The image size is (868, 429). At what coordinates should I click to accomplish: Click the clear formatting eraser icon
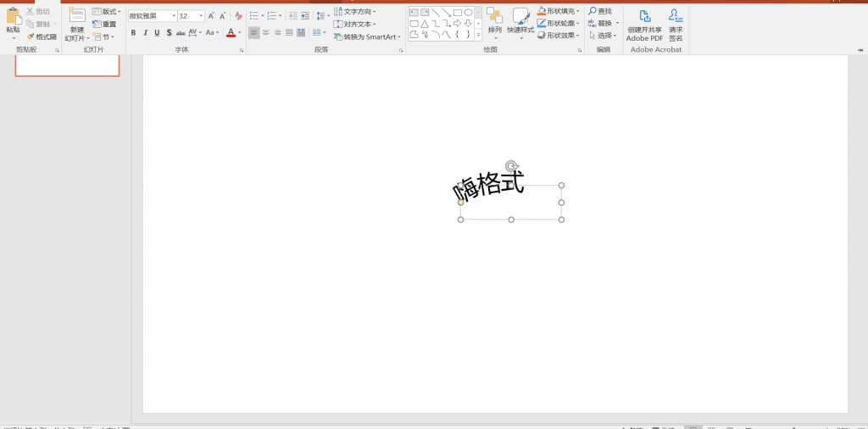tap(239, 16)
